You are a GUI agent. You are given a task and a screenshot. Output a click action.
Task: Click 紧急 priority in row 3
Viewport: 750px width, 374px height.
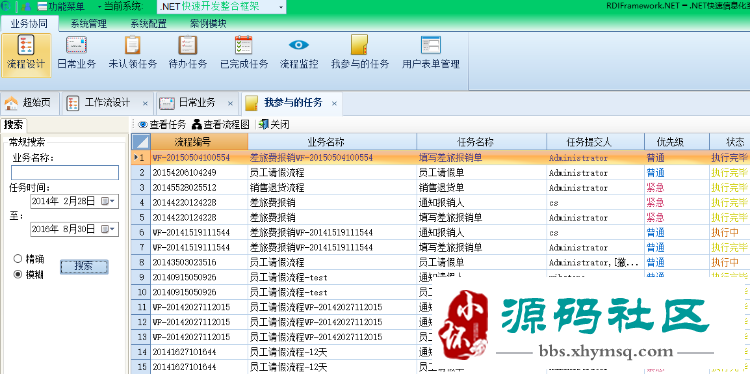(676, 188)
